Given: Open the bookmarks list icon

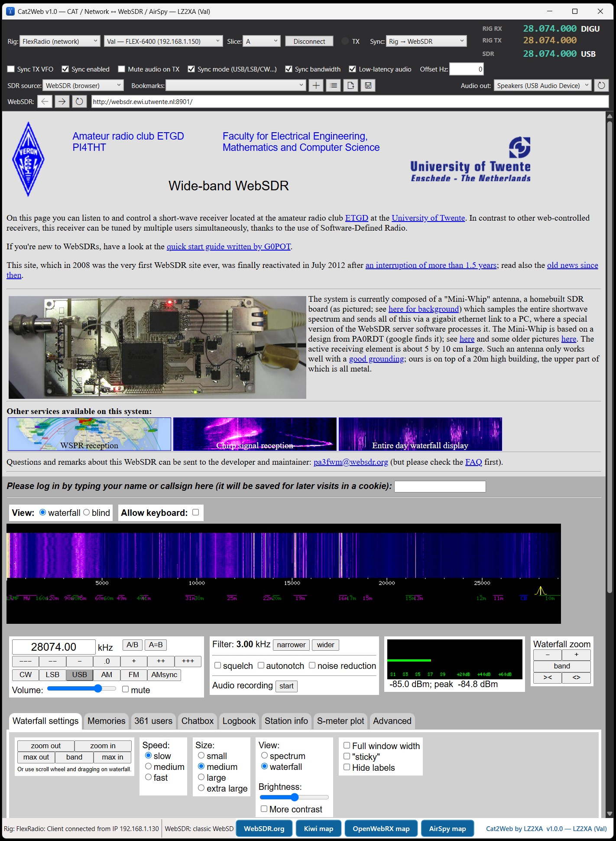Looking at the screenshot, I should pos(334,85).
